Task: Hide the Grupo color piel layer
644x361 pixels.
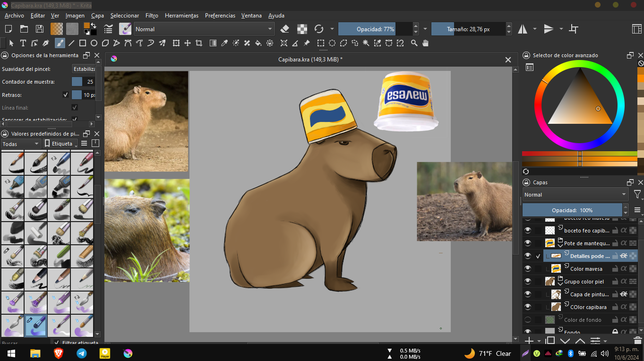Action: 528,281
